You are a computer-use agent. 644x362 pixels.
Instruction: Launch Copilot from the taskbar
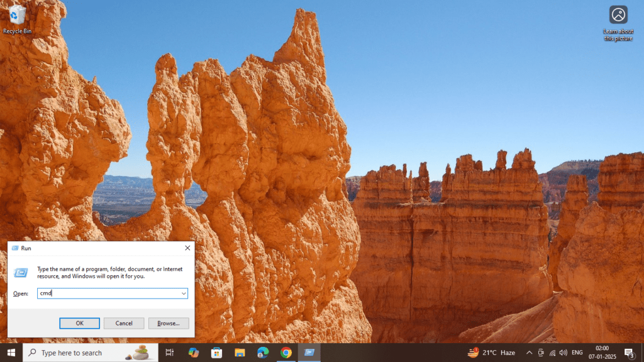[194, 353]
